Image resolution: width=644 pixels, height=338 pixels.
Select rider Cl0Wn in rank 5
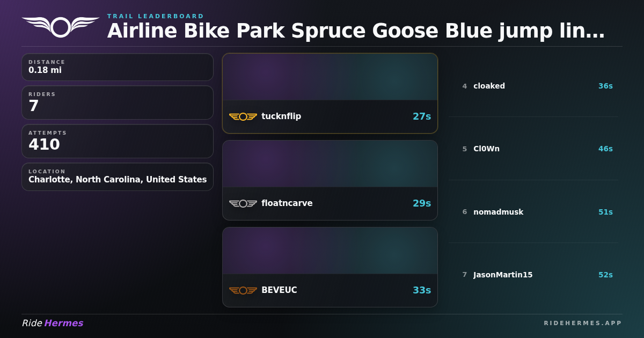(x=486, y=149)
